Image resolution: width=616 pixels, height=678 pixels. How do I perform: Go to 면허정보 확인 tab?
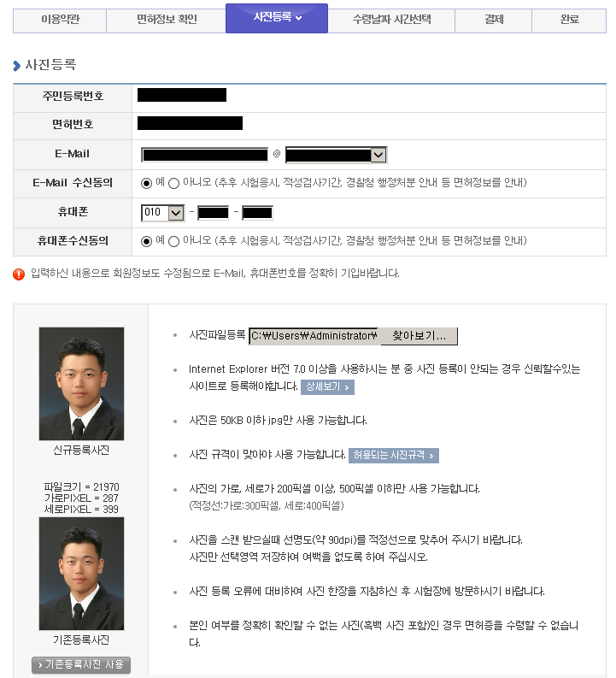(x=167, y=20)
